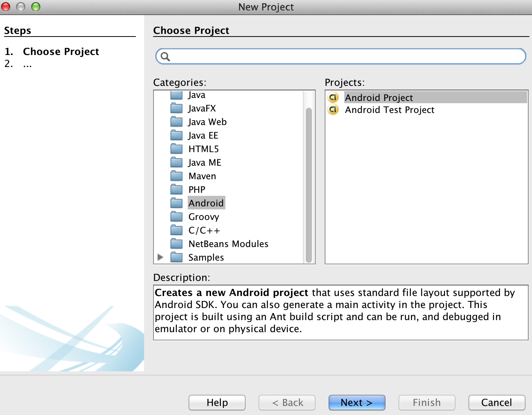Click the Categories list vertical scrollbar
This screenshot has width=532, height=415.
(309, 185)
